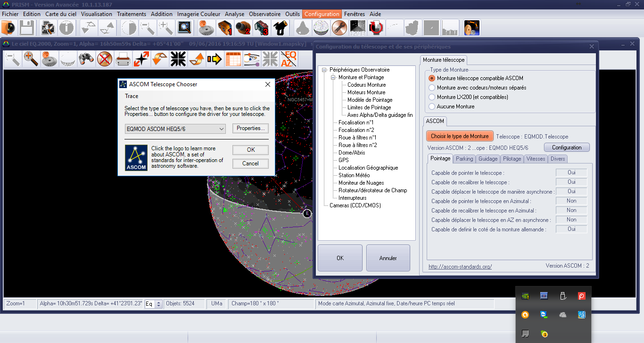This screenshot has width=644, height=343.
Task: Click the orange magnifier zoom-in icon
Action: 31,59
